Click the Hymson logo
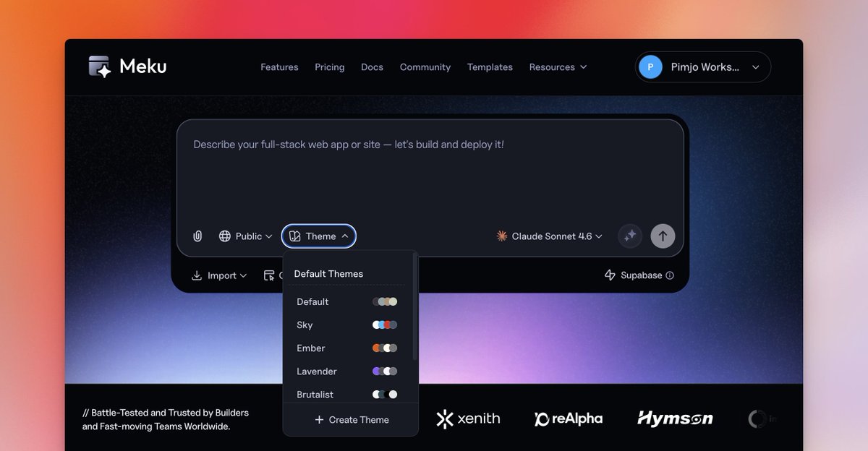Screen dimensions: 868x451 [x=675, y=418]
